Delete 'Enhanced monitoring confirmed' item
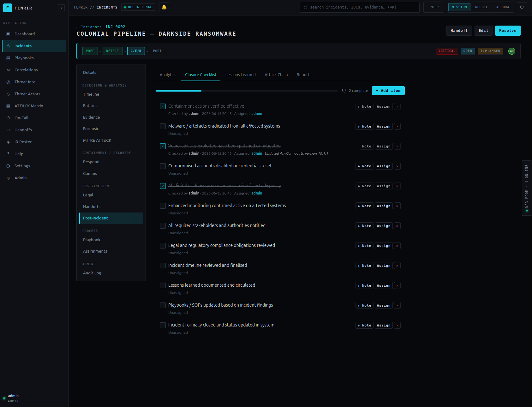The width and height of the screenshot is (532, 407). pyautogui.click(x=397, y=206)
